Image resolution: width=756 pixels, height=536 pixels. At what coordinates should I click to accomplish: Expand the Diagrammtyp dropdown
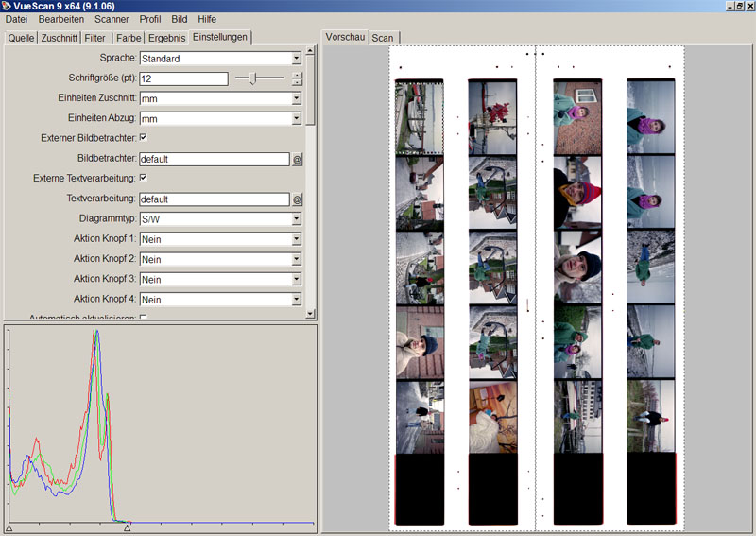coord(296,219)
